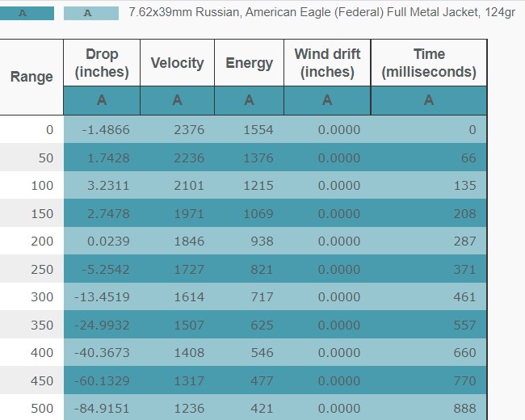Pick energy value 625
Viewport: 525px width, 420px height.
[x=262, y=325]
